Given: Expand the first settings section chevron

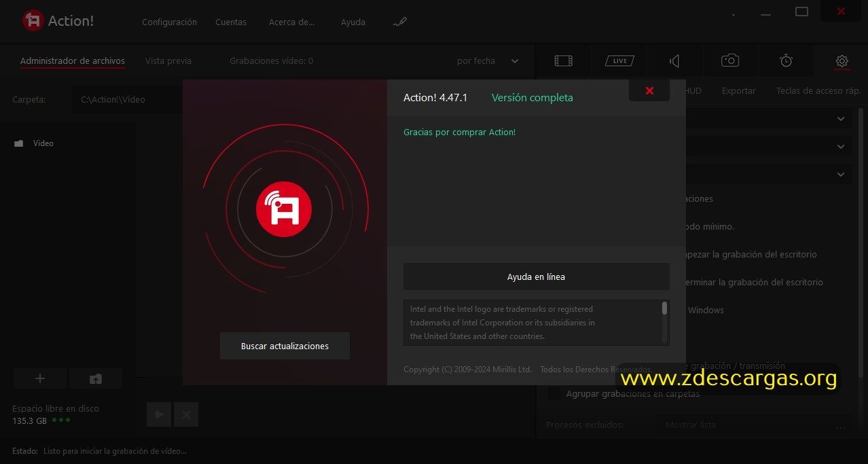Looking at the screenshot, I should point(841,119).
